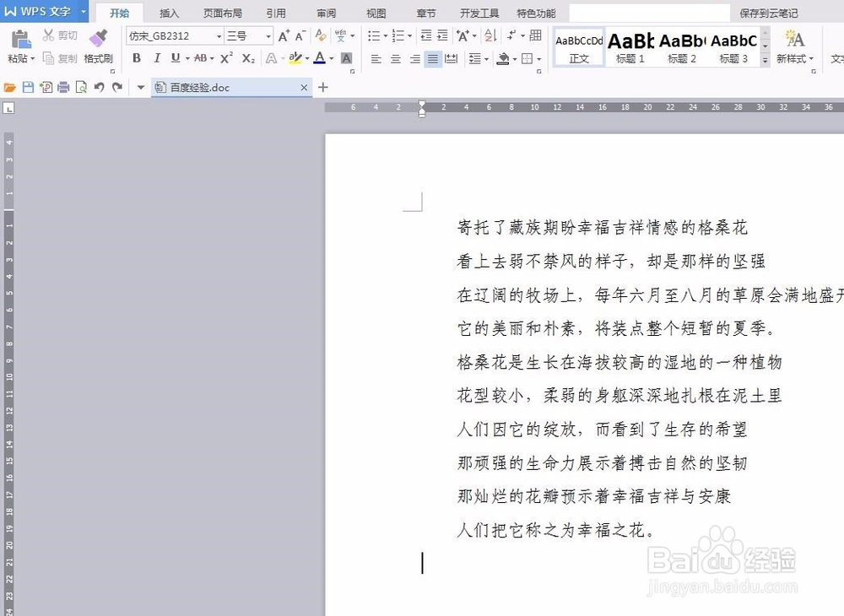
Task: Open the 特色功能 (Special Features) tab
Action: click(x=536, y=13)
